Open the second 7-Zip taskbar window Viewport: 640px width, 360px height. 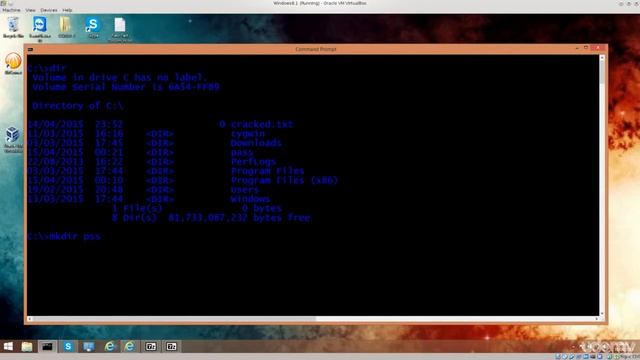pos(171,347)
